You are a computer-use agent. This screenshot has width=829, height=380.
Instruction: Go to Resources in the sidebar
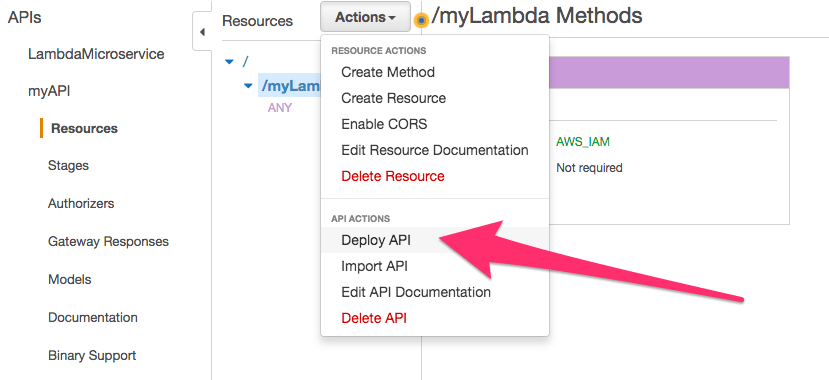tap(85, 128)
